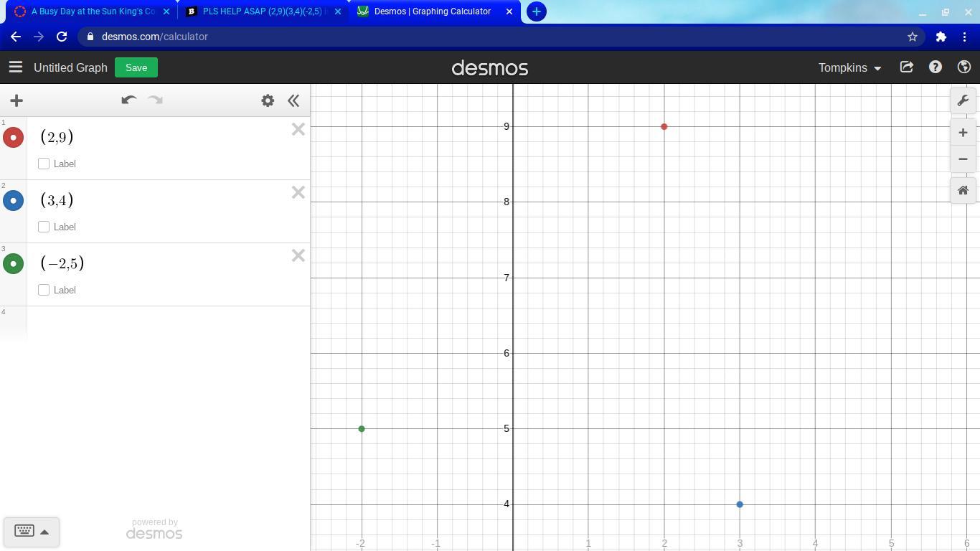The image size is (980, 551).
Task: Reset graph to default viewport
Action: pos(963,191)
